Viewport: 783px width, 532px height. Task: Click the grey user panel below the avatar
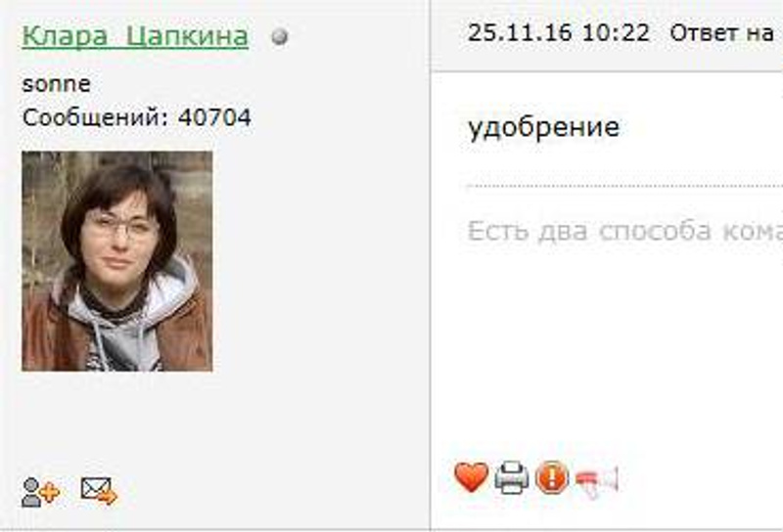[214, 424]
